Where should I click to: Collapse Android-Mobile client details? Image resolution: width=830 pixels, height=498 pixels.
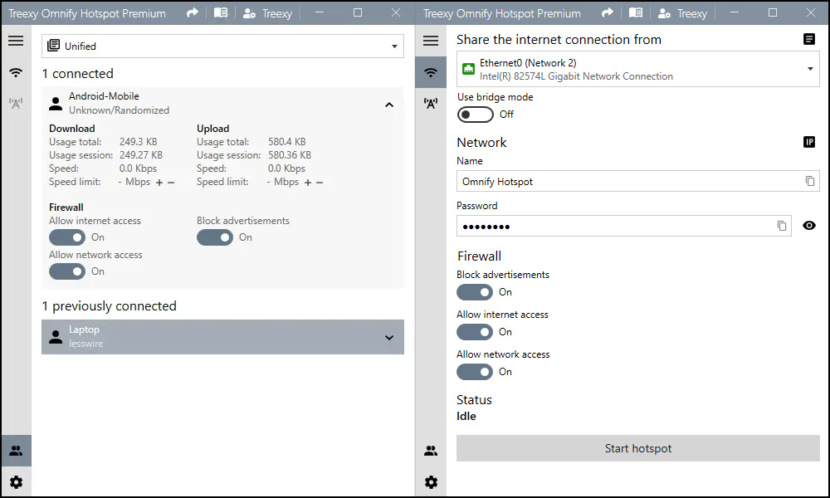pyautogui.click(x=389, y=105)
